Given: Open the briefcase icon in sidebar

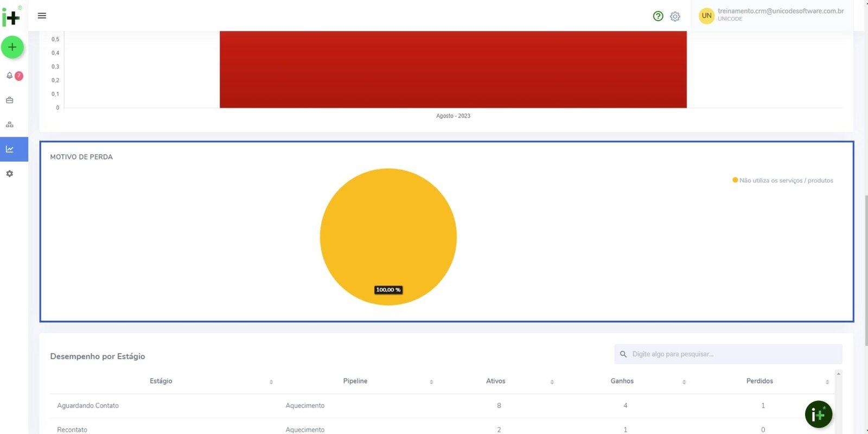Looking at the screenshot, I should 10,100.
